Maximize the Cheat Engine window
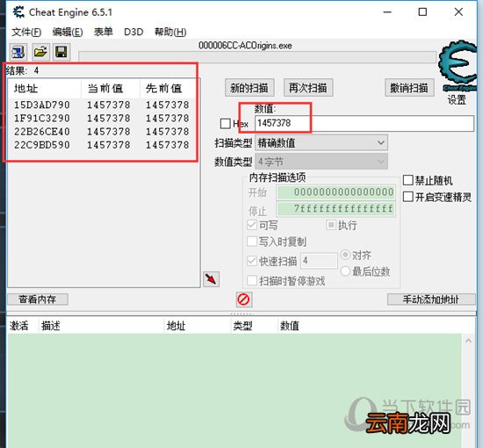 pos(422,12)
